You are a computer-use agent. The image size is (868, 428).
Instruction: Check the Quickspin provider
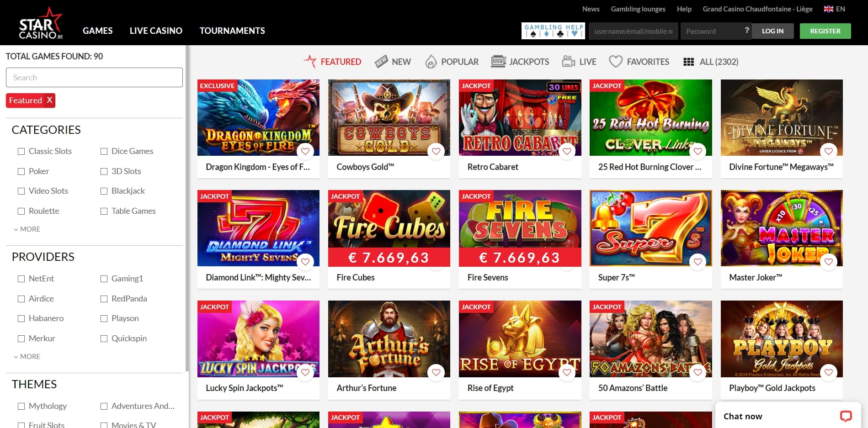click(x=104, y=338)
